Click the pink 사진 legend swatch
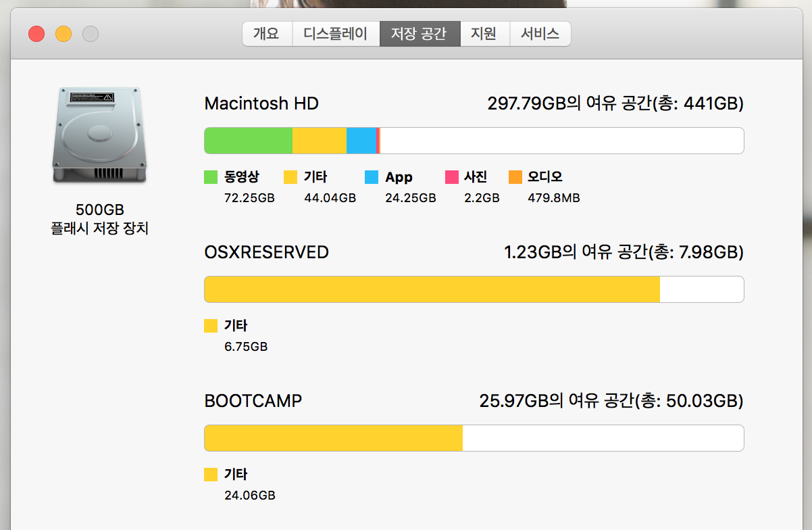 pyautogui.click(x=452, y=177)
